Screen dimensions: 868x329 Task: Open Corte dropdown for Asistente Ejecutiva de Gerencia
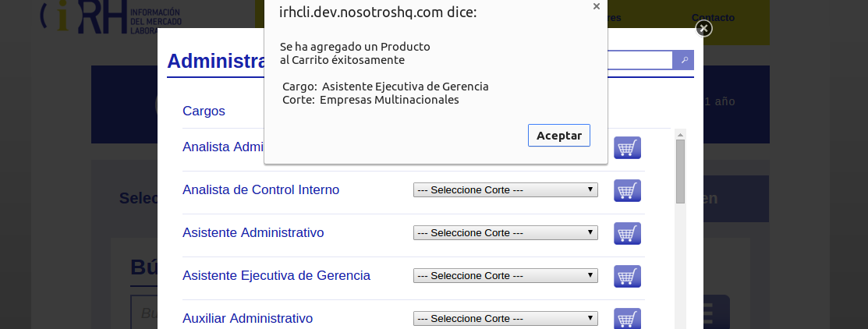(505, 275)
